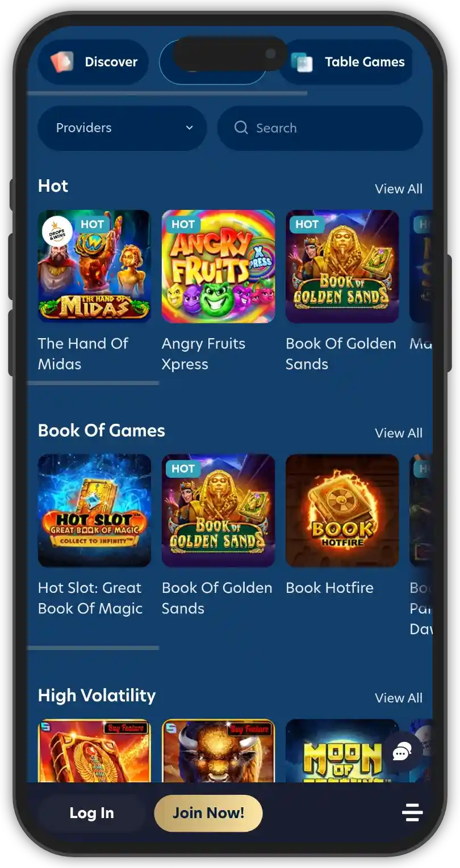460x868 pixels.
Task: Click HOT badge on Angry Fruits
Action: pyautogui.click(x=182, y=224)
